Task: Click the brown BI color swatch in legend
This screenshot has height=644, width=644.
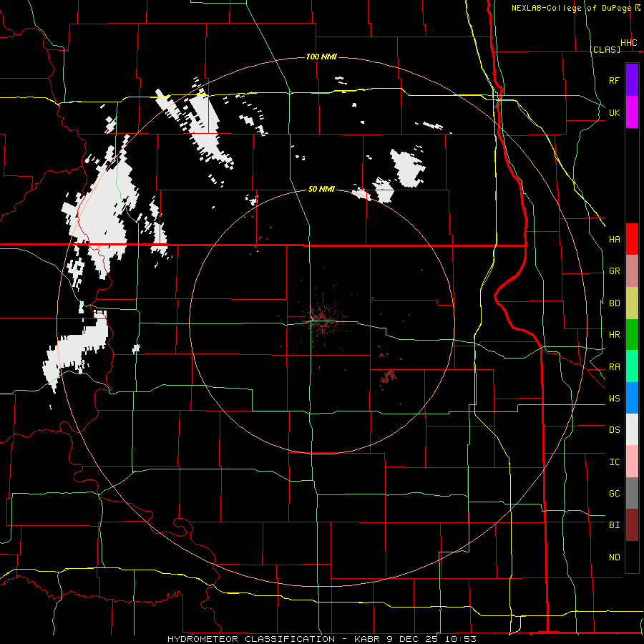Action: (x=632, y=525)
